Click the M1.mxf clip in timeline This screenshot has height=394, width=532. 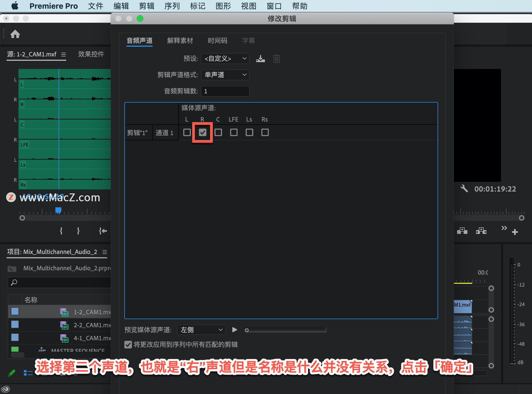tap(463, 306)
